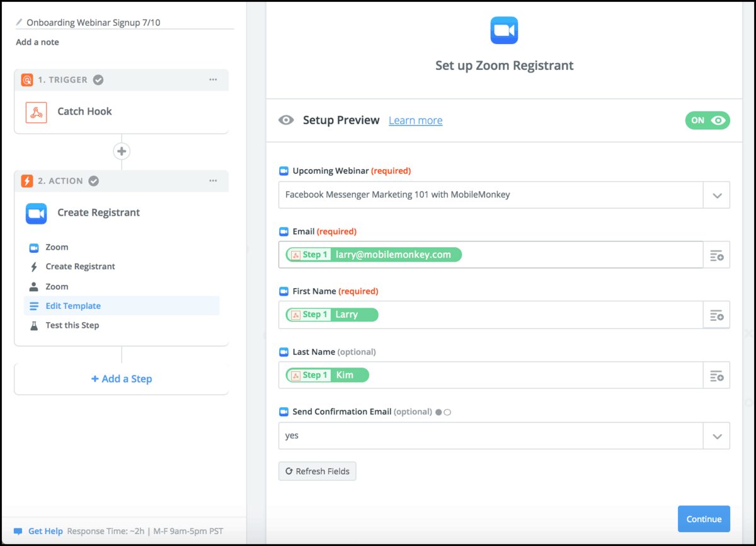756x546 pixels.
Task: Expand the Upcoming Webinar dropdown arrow
Action: coord(716,195)
